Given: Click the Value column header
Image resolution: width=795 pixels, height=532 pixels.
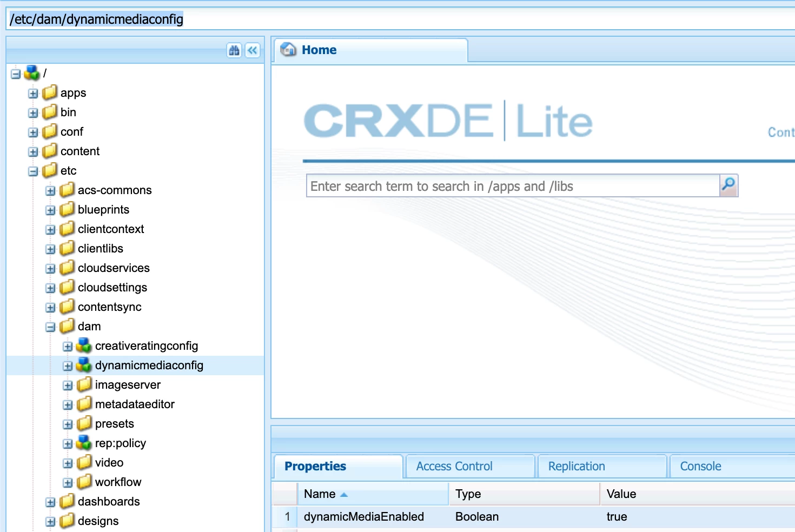Looking at the screenshot, I should coord(698,494).
